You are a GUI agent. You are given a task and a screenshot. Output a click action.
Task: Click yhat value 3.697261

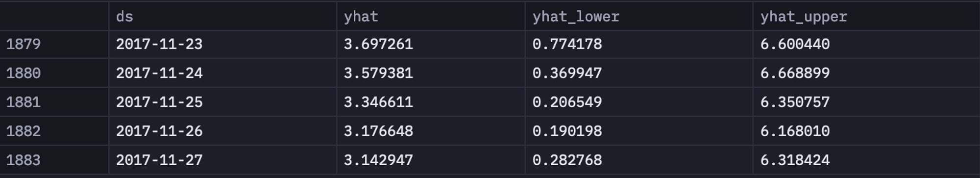pos(378,44)
